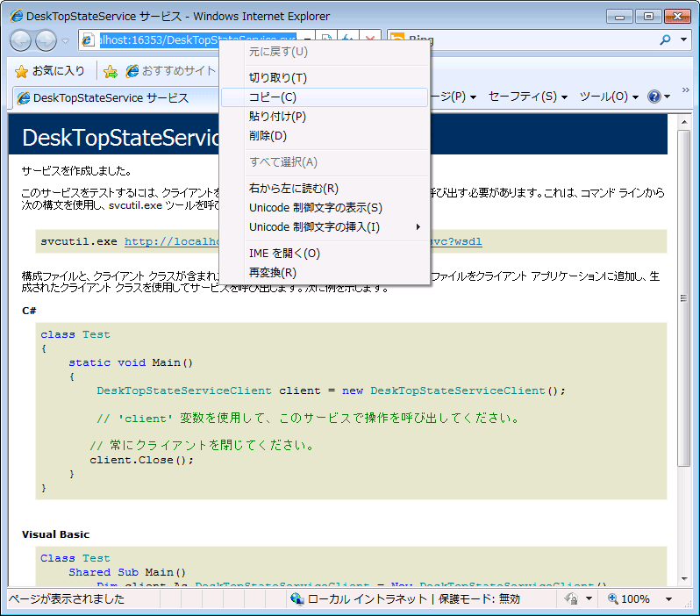This screenshot has height=616, width=700.
Task: Click the vertical scrollbar thumb
Action: point(684,298)
